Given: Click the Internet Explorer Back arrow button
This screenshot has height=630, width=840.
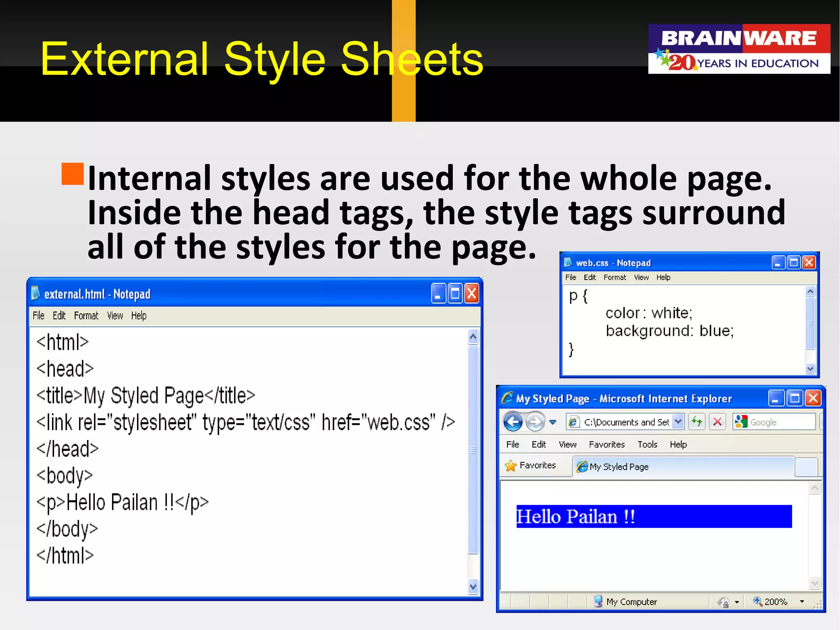Looking at the screenshot, I should [513, 422].
